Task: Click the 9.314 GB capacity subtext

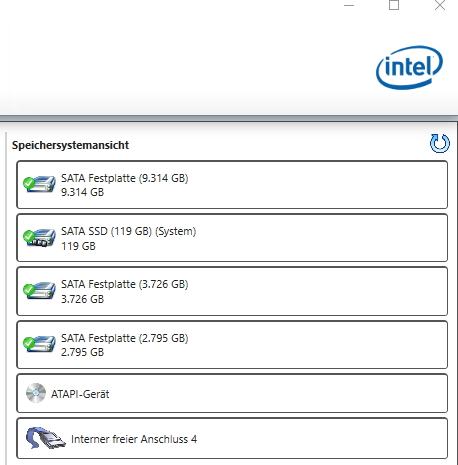Action: [82, 192]
